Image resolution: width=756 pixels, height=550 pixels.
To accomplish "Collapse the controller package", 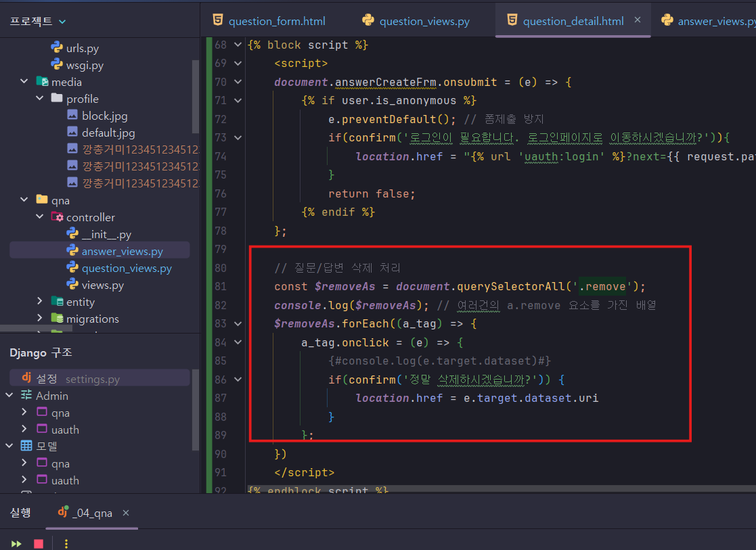I will [39, 217].
